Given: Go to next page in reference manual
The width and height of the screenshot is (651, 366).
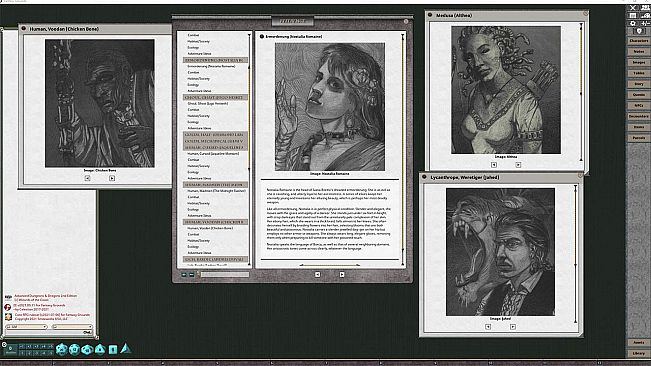Looking at the screenshot, I should coord(342,274).
